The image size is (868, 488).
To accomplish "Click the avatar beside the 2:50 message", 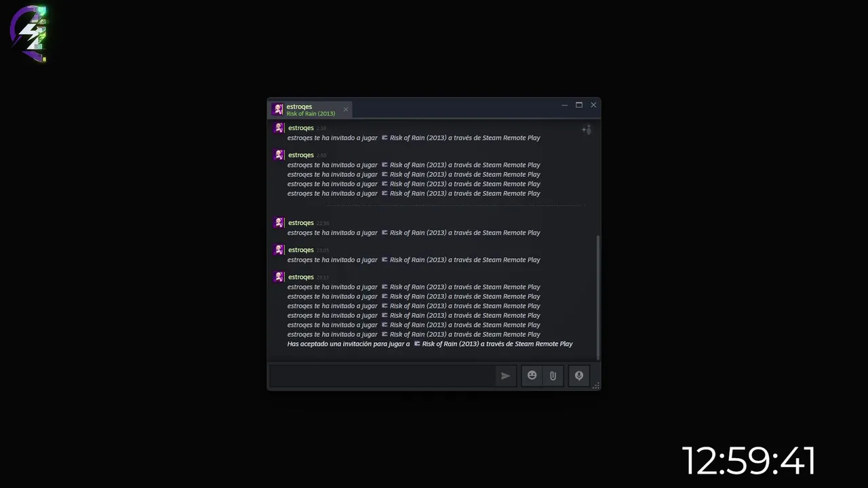I will click(279, 155).
